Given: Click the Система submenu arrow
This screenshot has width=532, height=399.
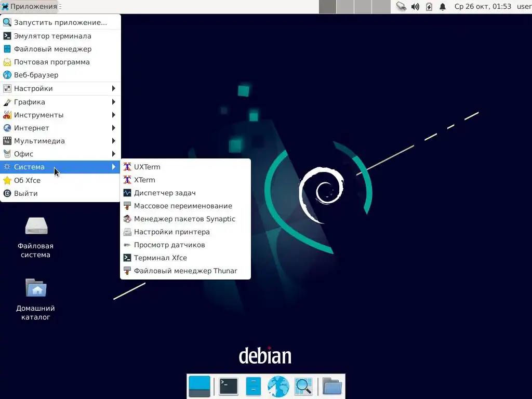Looking at the screenshot, I should 114,167.
